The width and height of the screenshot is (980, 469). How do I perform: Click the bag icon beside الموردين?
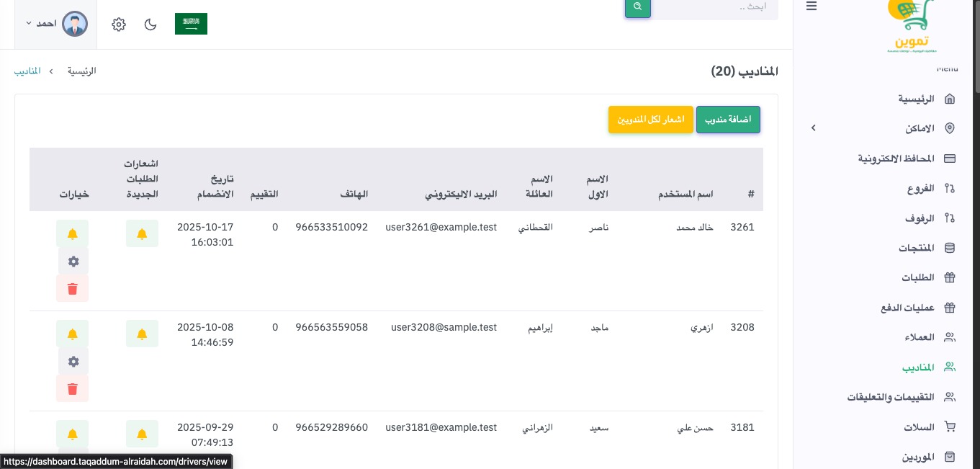950,457
